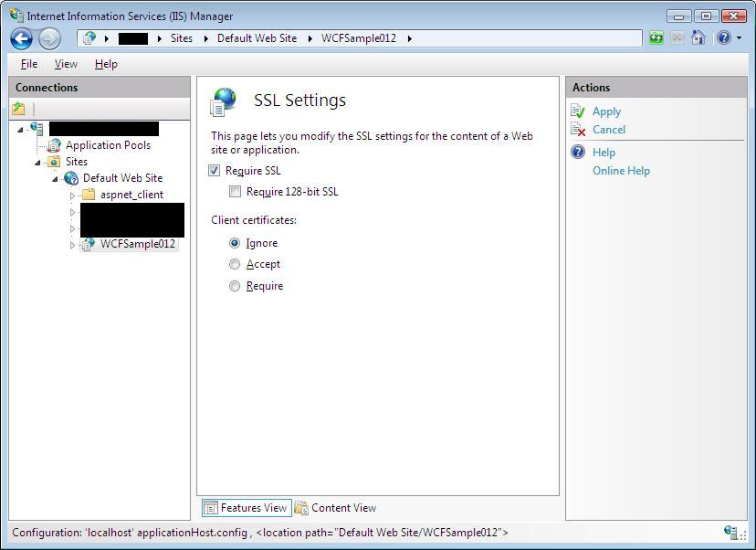Uncheck the Require SSL checkbox
Viewport: 756px width, 550px height.
(x=214, y=170)
